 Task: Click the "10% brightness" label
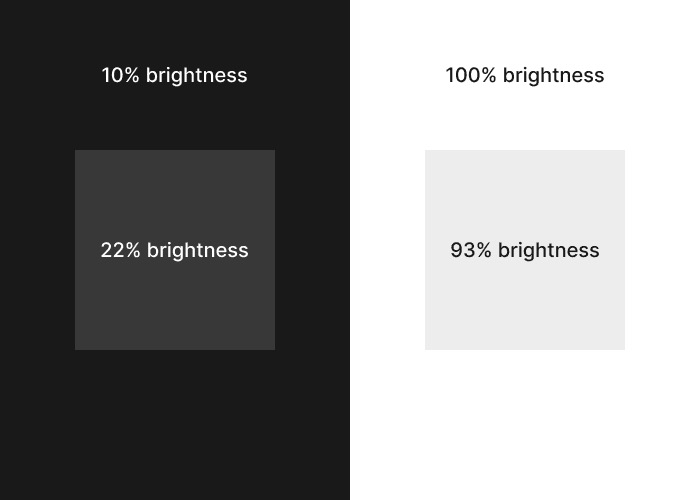coord(174,75)
